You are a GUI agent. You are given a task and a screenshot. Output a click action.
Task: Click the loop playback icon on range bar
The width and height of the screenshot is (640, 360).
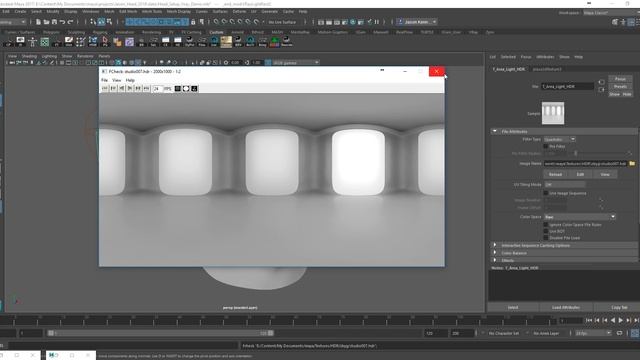[619, 333]
